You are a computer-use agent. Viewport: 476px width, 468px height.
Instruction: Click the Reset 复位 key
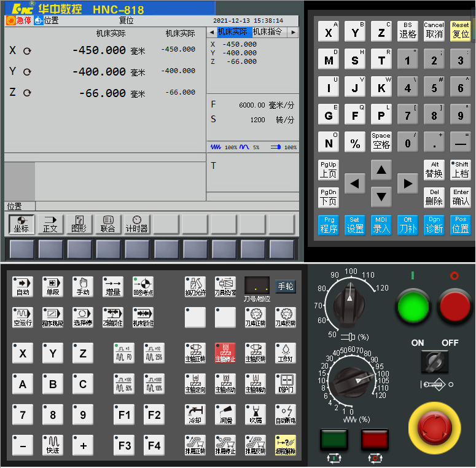(461, 31)
